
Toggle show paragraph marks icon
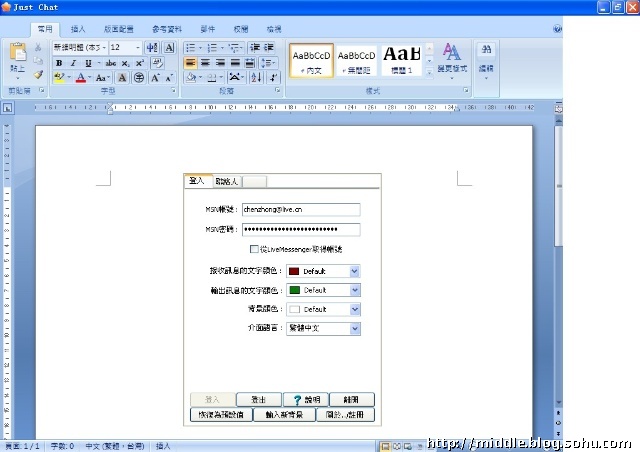273,77
